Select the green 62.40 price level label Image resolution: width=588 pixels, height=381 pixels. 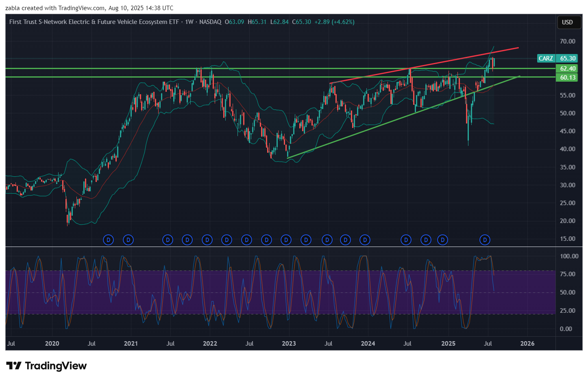tap(567, 69)
